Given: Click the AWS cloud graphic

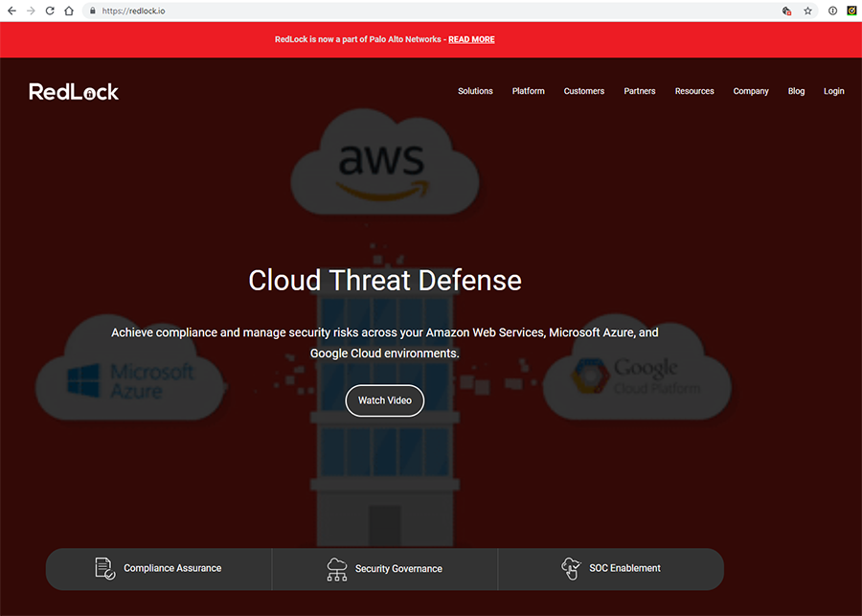Looking at the screenshot, I should (x=385, y=162).
